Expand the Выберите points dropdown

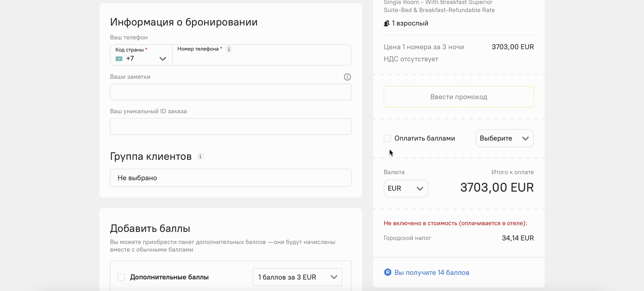[504, 138]
